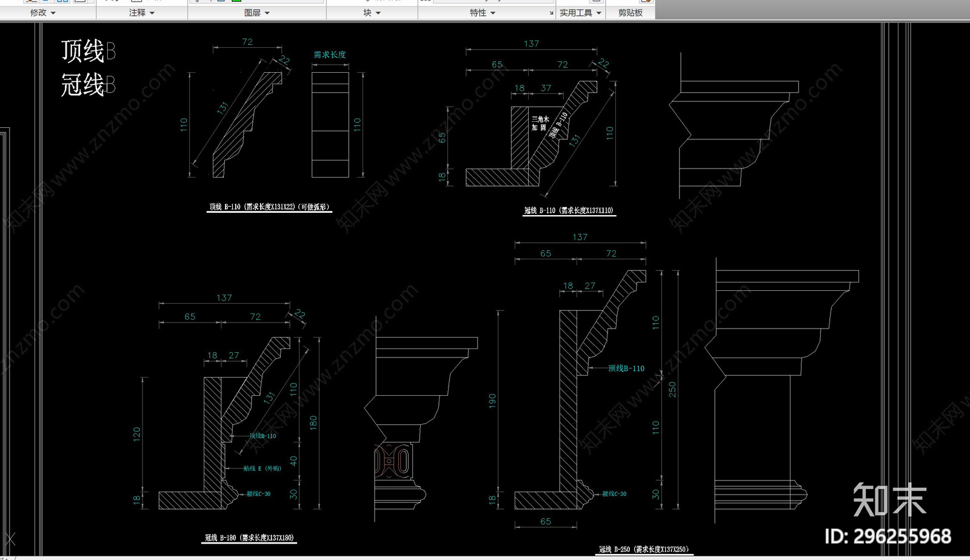Screen dimensions: 970x560
Task: Expand the 特性 ribbon panel
Action: [483, 13]
